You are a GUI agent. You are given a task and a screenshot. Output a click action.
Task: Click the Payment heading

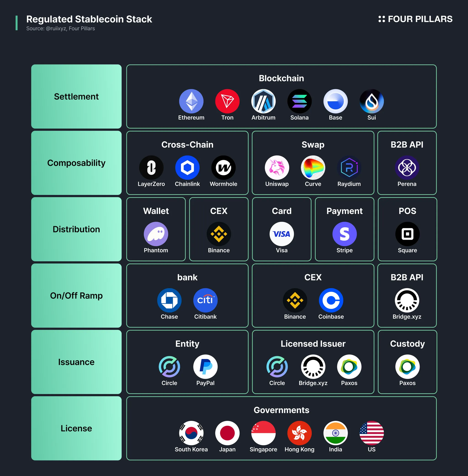click(x=345, y=211)
